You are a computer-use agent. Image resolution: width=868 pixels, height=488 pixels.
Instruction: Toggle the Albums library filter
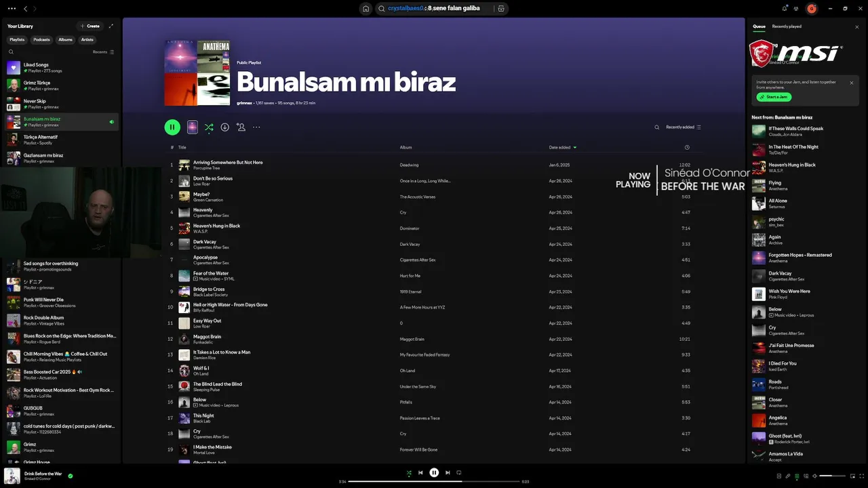point(65,39)
